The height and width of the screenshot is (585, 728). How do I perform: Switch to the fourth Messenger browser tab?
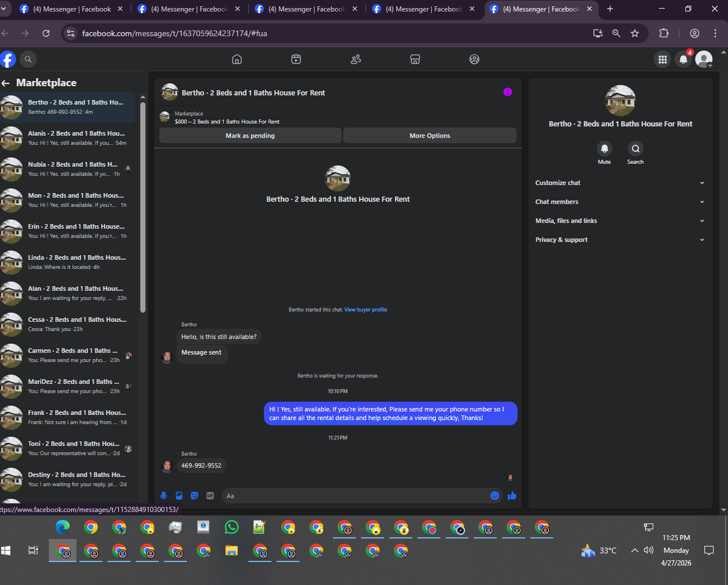click(423, 9)
